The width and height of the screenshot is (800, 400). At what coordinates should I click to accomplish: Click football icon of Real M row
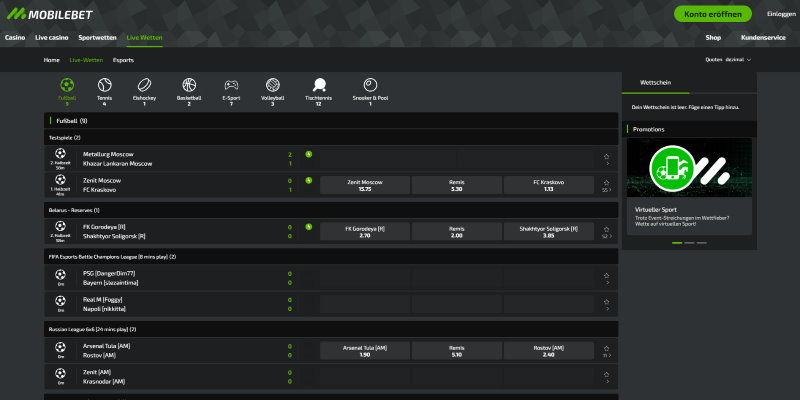60,301
